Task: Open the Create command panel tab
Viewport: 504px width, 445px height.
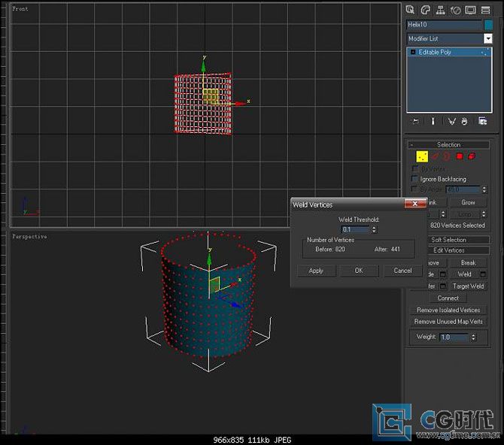Action: tap(410, 10)
